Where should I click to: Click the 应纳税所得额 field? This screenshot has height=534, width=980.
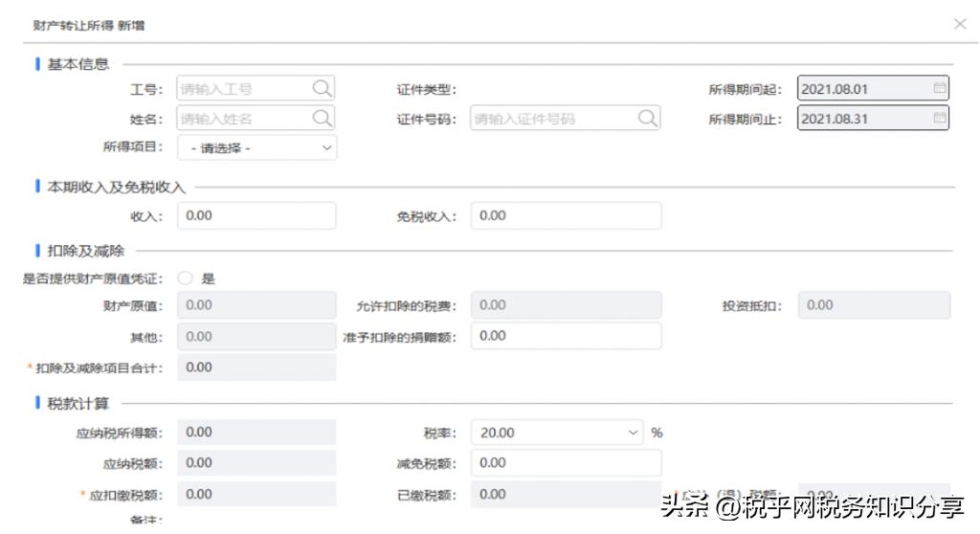click(256, 432)
